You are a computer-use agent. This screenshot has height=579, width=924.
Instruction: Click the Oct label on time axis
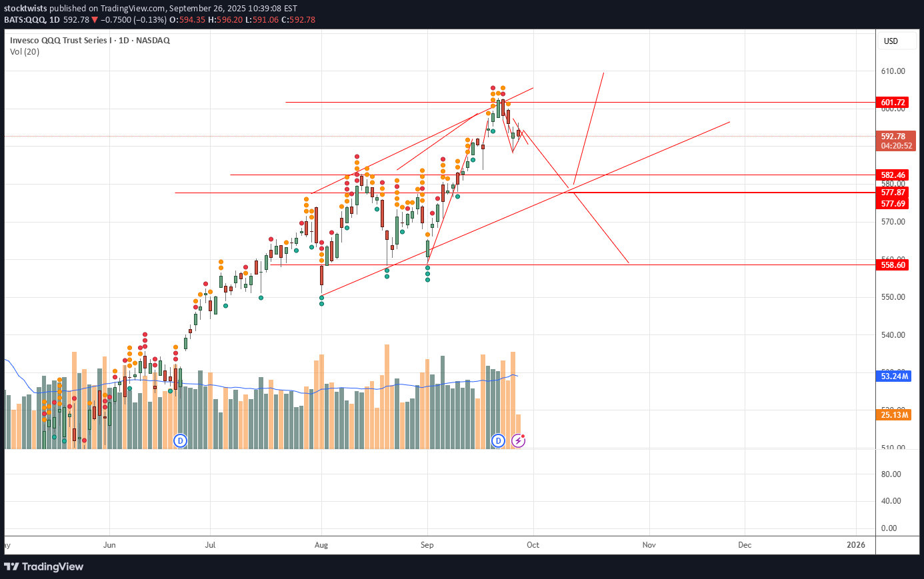pyautogui.click(x=533, y=545)
